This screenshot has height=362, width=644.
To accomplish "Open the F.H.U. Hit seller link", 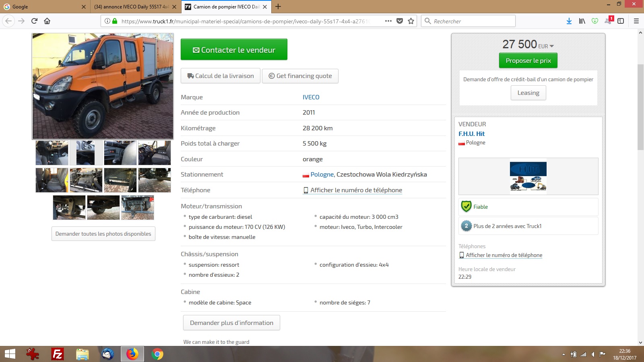I will click(471, 134).
